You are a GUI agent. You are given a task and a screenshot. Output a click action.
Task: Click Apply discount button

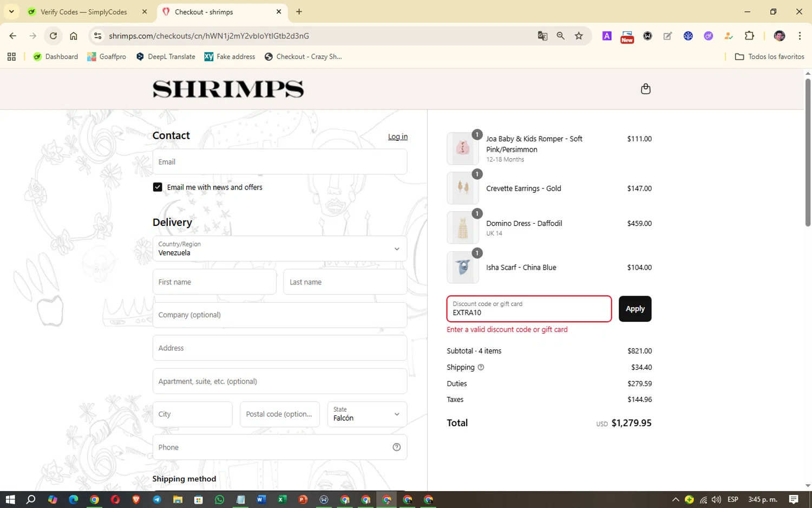click(x=634, y=309)
